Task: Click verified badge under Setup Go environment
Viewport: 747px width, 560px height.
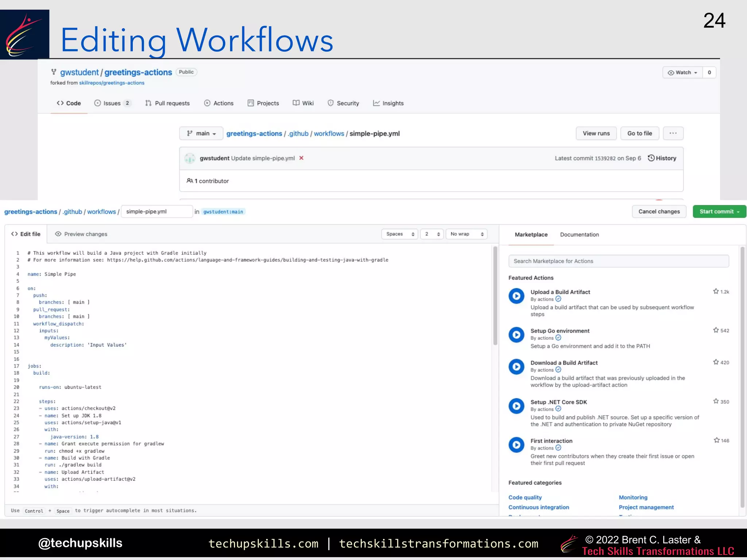Action: tap(558, 338)
